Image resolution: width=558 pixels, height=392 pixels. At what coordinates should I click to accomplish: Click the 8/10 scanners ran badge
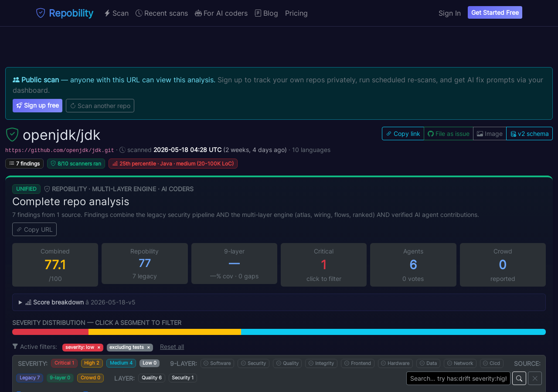pyautogui.click(x=76, y=163)
